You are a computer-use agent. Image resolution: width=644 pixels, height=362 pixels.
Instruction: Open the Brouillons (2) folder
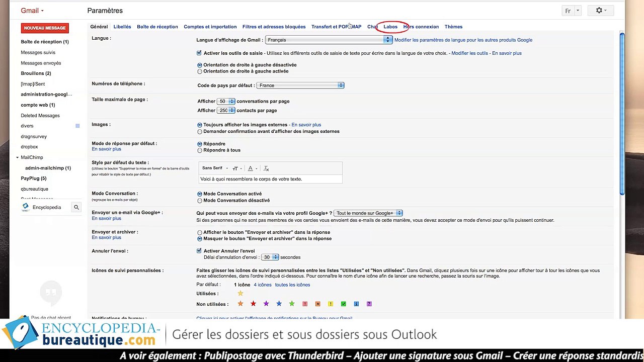[36, 73]
